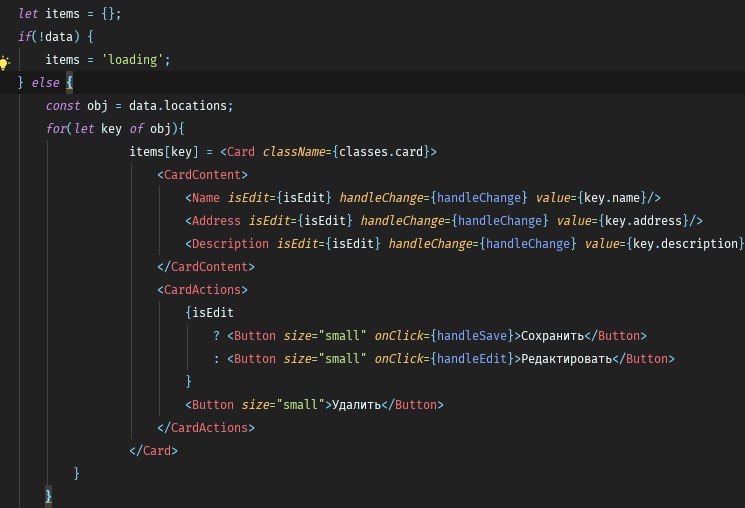Click the Name component tag
The image size is (745, 508).
click(206, 198)
